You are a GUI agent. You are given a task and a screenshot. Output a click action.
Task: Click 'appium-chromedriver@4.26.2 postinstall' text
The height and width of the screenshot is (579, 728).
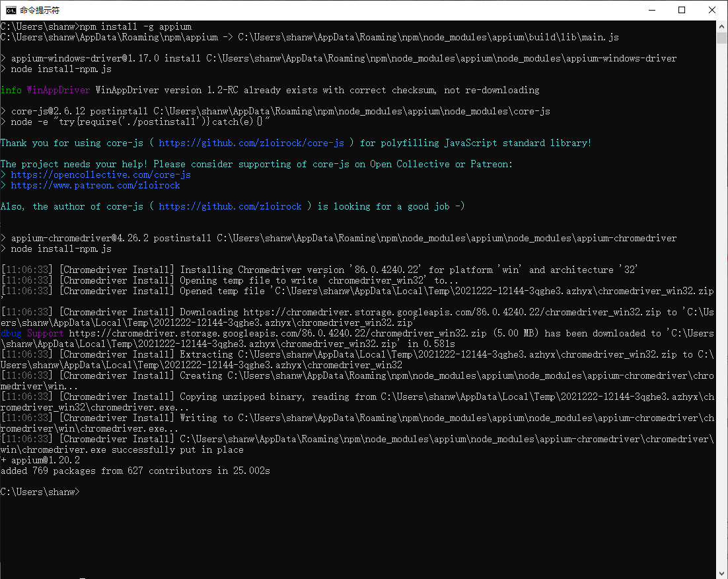click(x=111, y=238)
